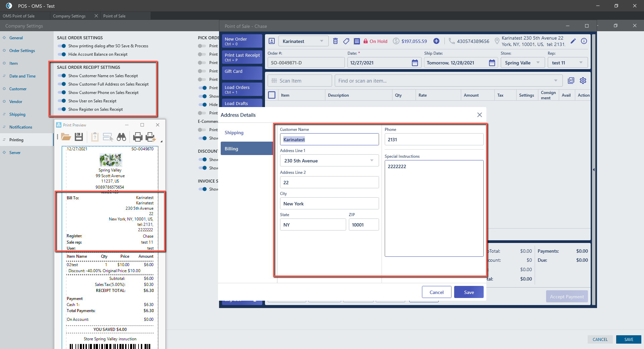Open Server settings in the sidebar

[x=15, y=153]
